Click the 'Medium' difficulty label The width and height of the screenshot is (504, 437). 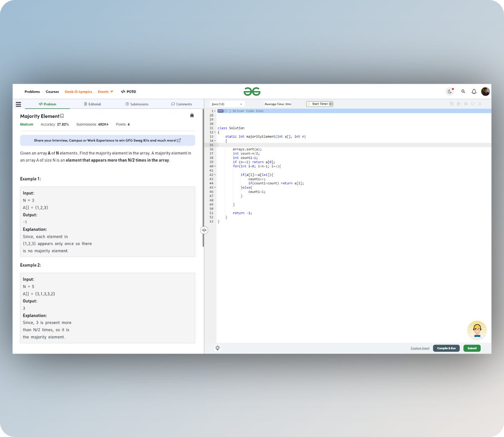click(26, 124)
